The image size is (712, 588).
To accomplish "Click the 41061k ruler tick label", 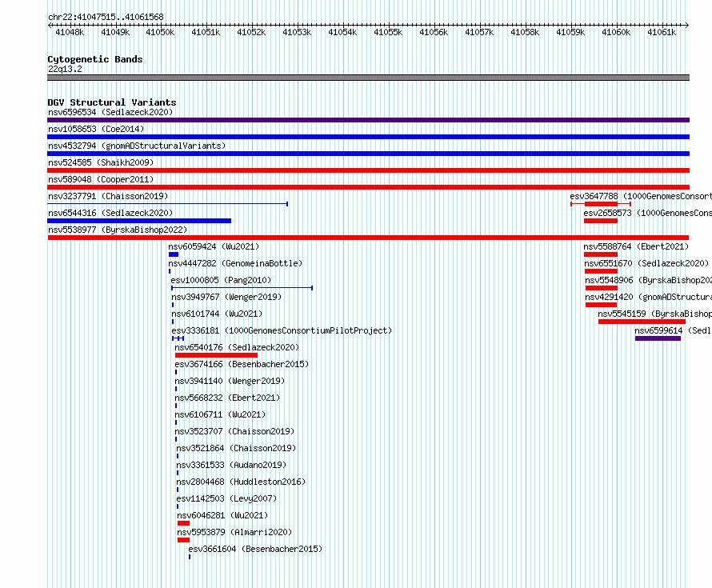I will (662, 32).
